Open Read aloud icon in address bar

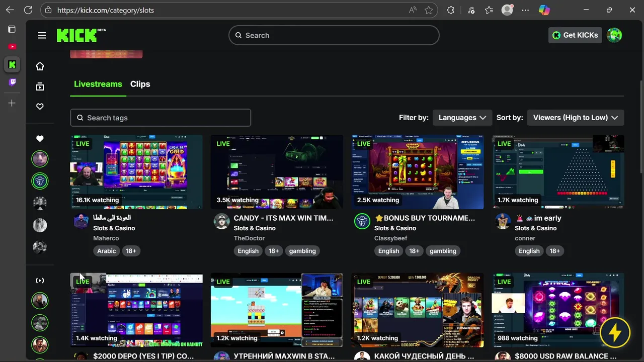click(413, 10)
